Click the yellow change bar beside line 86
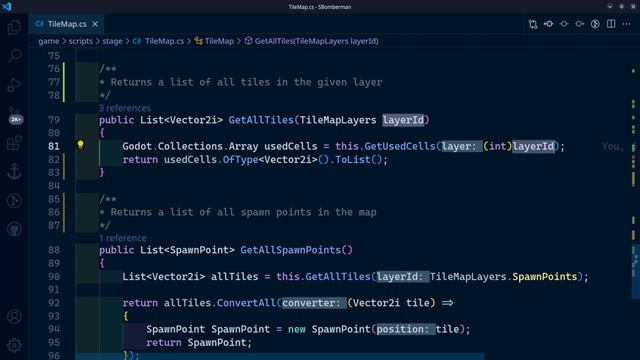 [64, 212]
